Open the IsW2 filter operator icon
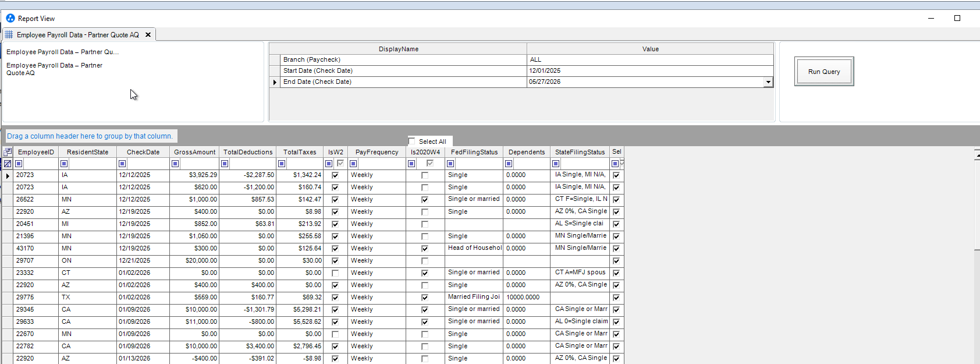The image size is (980, 364). 329,164
